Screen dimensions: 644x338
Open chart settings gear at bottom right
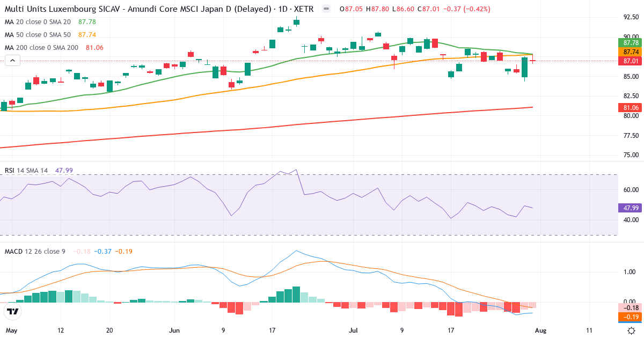tap(631, 330)
